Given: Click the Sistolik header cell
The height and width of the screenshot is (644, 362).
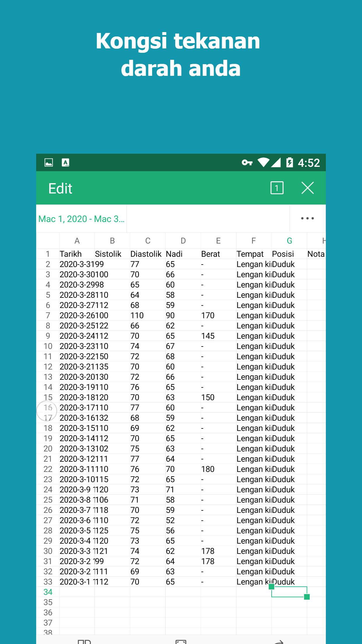Looking at the screenshot, I should pos(112,254).
